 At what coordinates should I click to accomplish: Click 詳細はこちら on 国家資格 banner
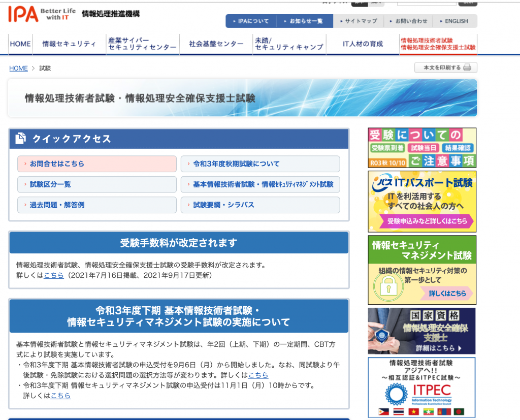[x=438, y=348]
